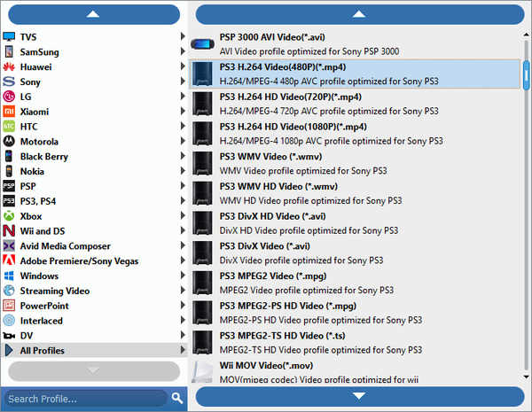Select PS3 DivX HD Video (*.avi) profile
This screenshot has width=532, height=412.
(355, 223)
